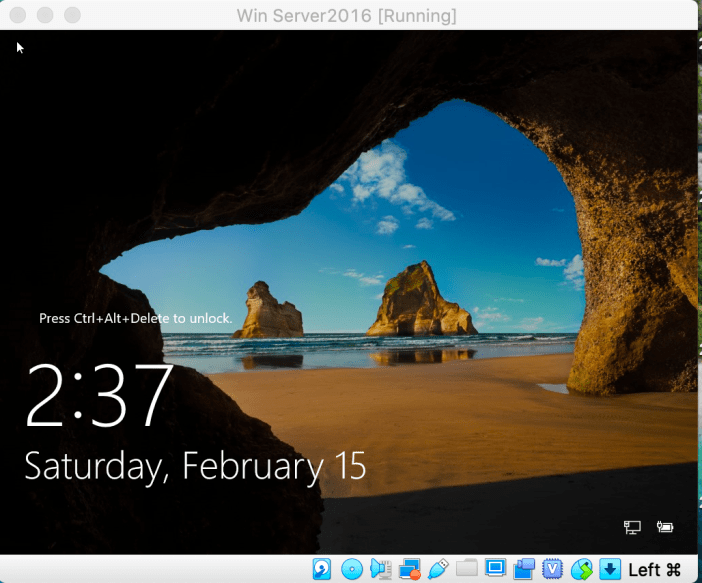Click the video capture recording icon
702x583 pixels.
pos(524,569)
